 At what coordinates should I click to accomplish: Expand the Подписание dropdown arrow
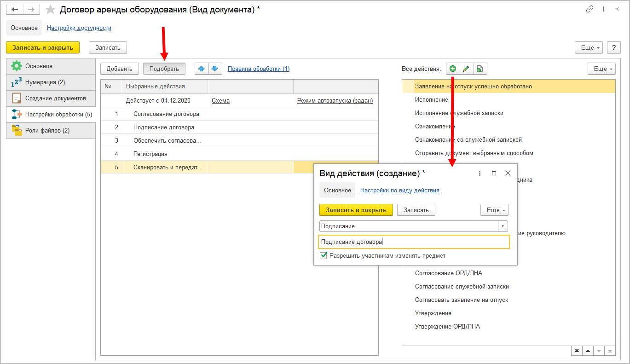[503, 226]
